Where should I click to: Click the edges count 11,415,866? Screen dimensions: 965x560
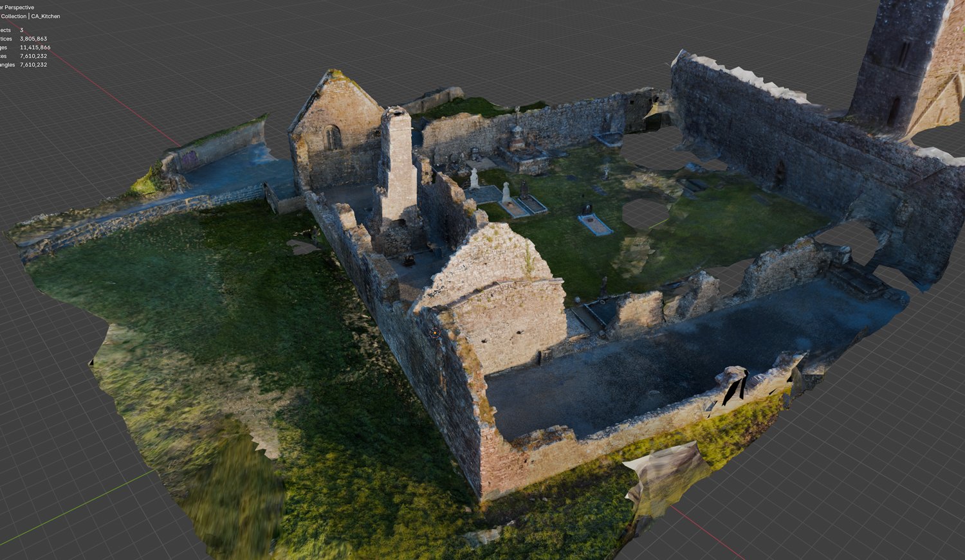(x=35, y=48)
